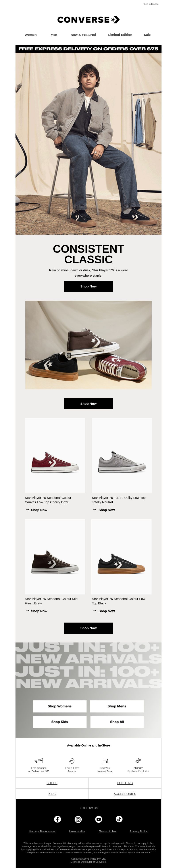Click the Cherry Daze shoe thumbnail
177x868 pixels.
click(x=55, y=455)
